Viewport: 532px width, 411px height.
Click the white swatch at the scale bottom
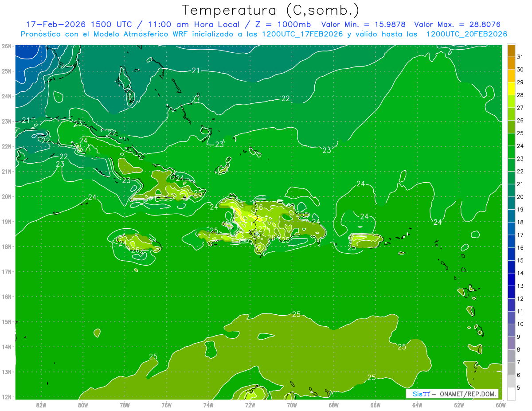tap(511, 393)
